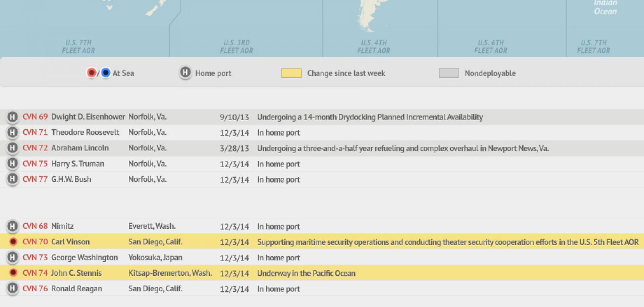Select the CVN 68 hull number

pyautogui.click(x=35, y=226)
